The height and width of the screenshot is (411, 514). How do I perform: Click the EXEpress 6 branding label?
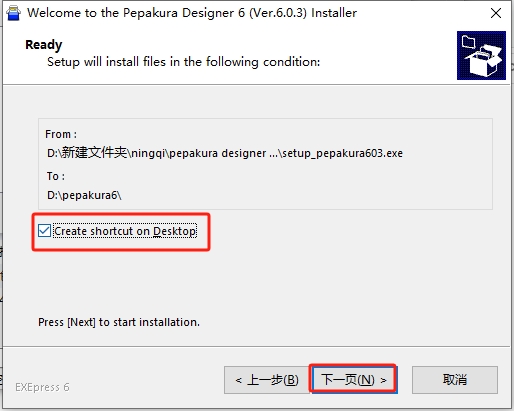[42, 387]
